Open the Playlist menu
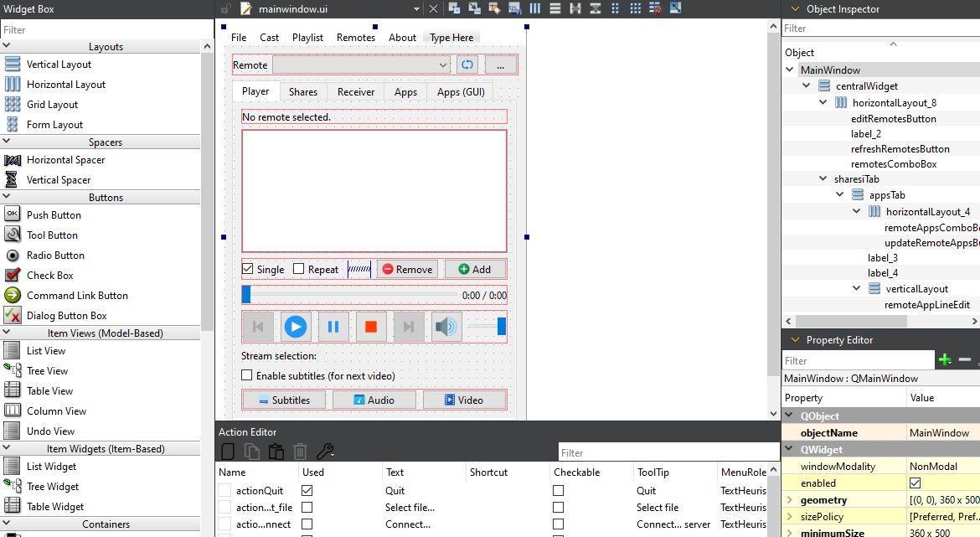The height and width of the screenshot is (537, 980). [x=307, y=38]
